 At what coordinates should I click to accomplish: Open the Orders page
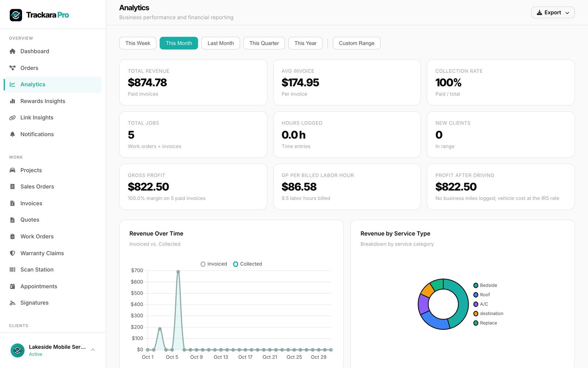53,68
